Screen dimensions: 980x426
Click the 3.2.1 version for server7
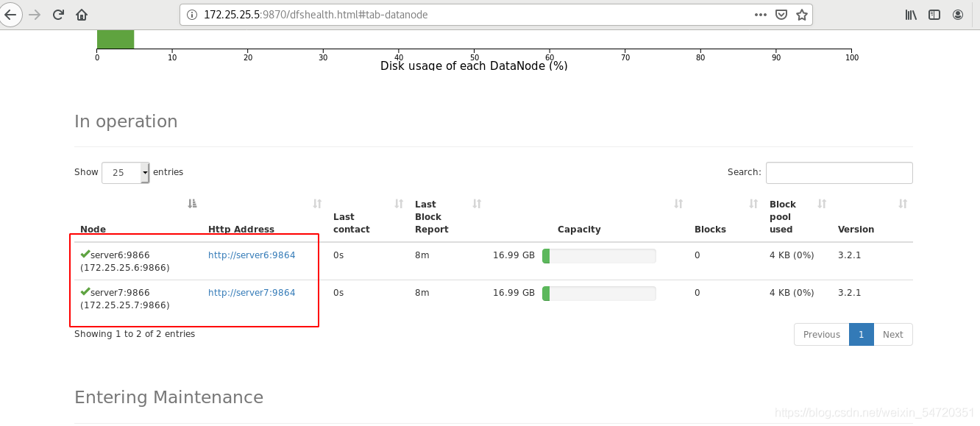tap(849, 293)
